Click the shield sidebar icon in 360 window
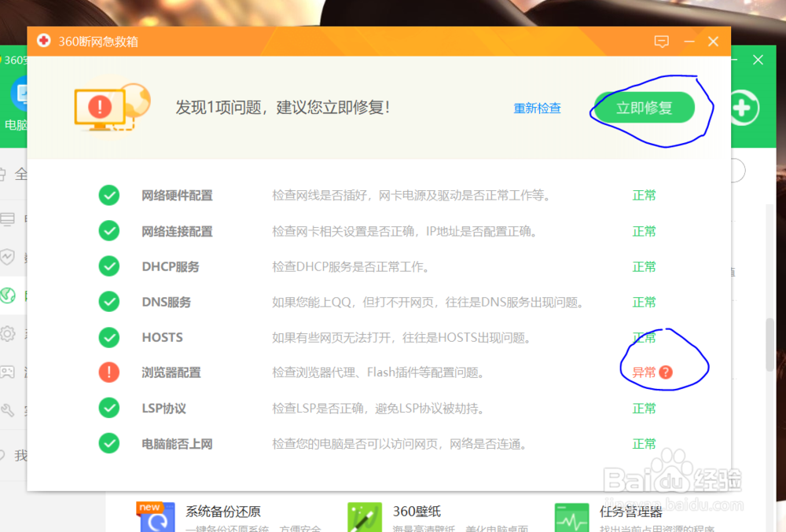 8,257
